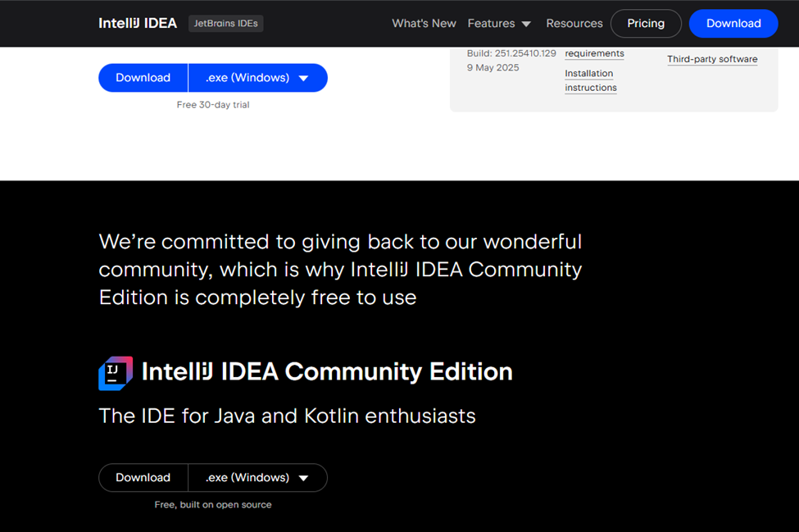
Task: Click the Java and Kotlin enthusiasts tagline
Action: coord(287,416)
